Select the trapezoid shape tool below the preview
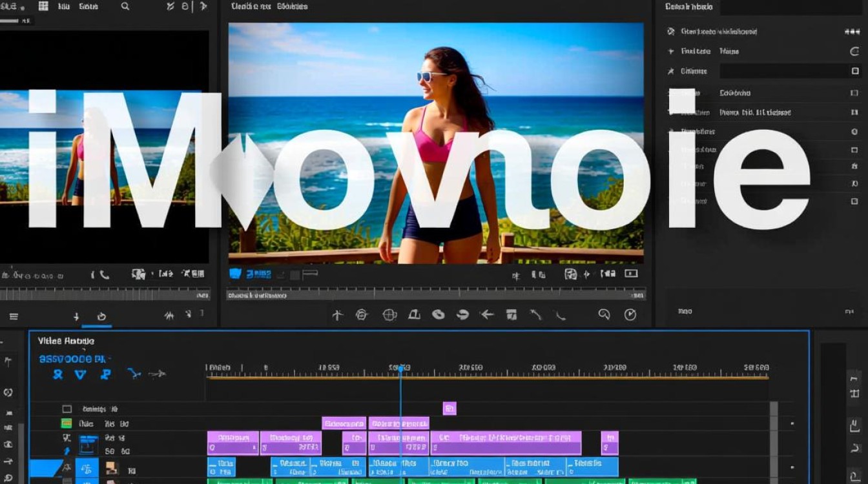The height and width of the screenshot is (484, 868). tap(415, 314)
